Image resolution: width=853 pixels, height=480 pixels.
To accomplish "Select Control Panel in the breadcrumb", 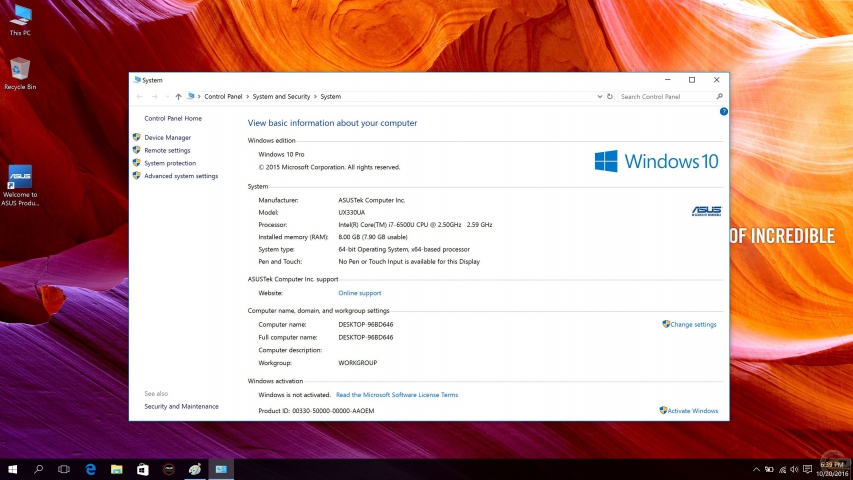I will pyautogui.click(x=223, y=96).
